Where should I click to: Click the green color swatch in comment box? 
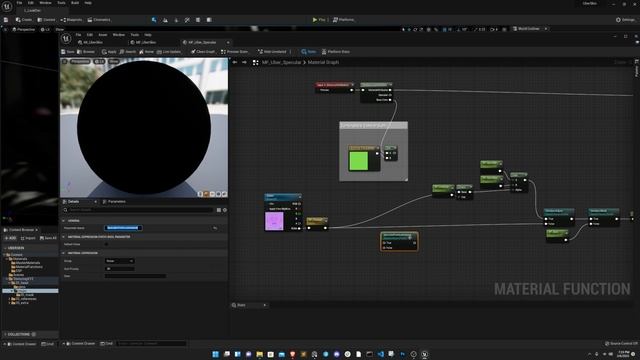(358, 160)
